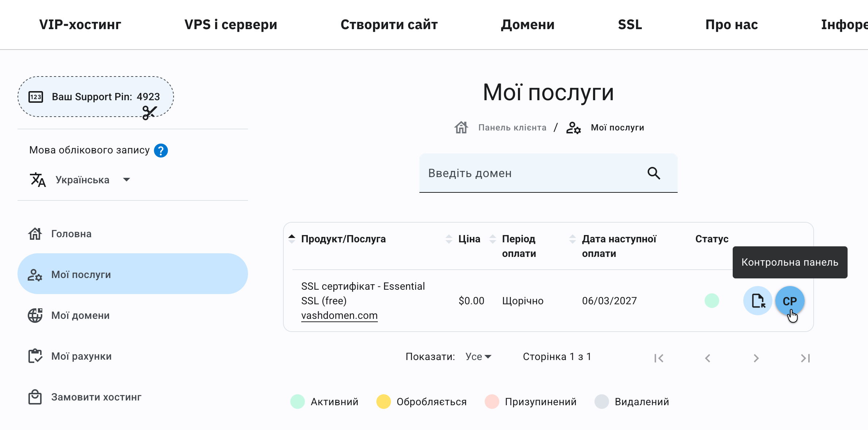Open the help tooltip next to account language
The height and width of the screenshot is (430, 868).
[x=161, y=150]
